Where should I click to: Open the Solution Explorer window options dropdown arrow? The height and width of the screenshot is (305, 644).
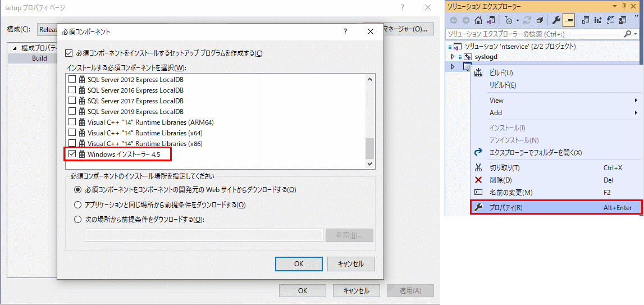(615, 6)
